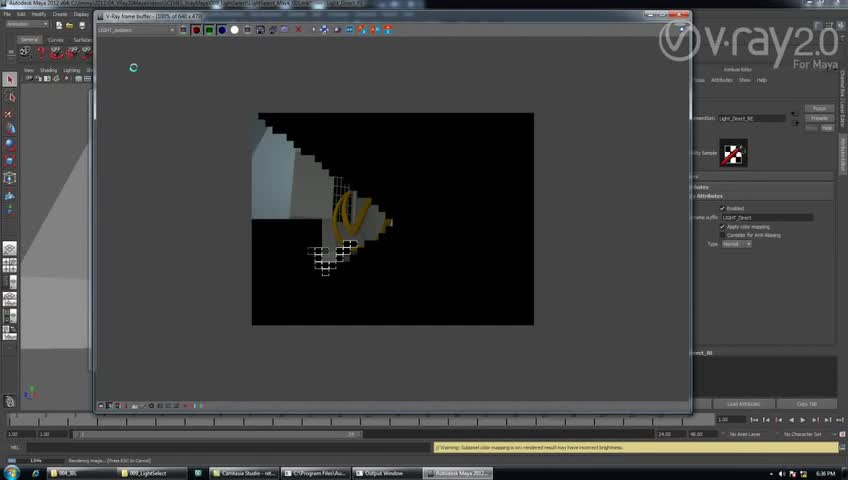This screenshot has height=480, width=848.
Task: Open the No Character Set dropdown
Action: tap(803, 434)
